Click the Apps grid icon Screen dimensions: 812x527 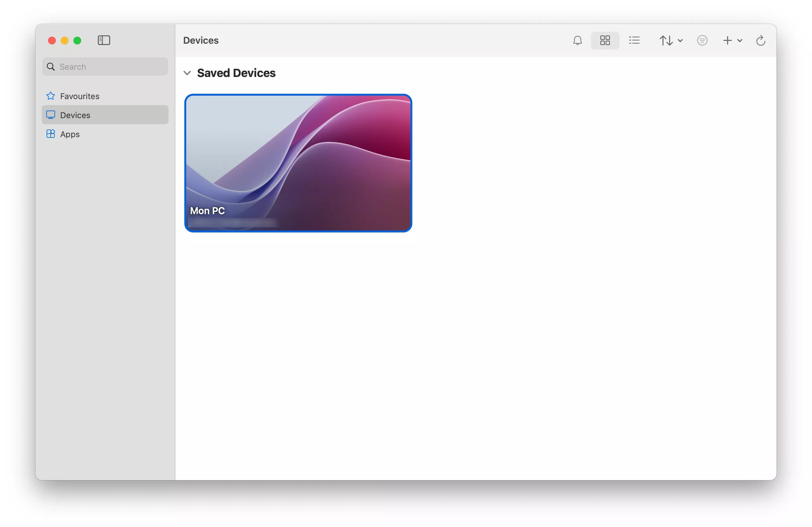point(50,134)
